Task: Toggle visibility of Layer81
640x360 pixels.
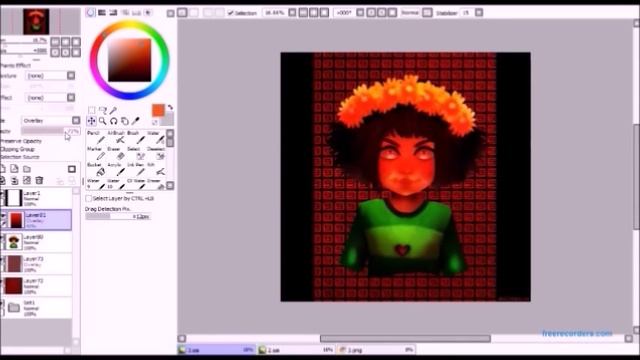Action: coord(3,216)
